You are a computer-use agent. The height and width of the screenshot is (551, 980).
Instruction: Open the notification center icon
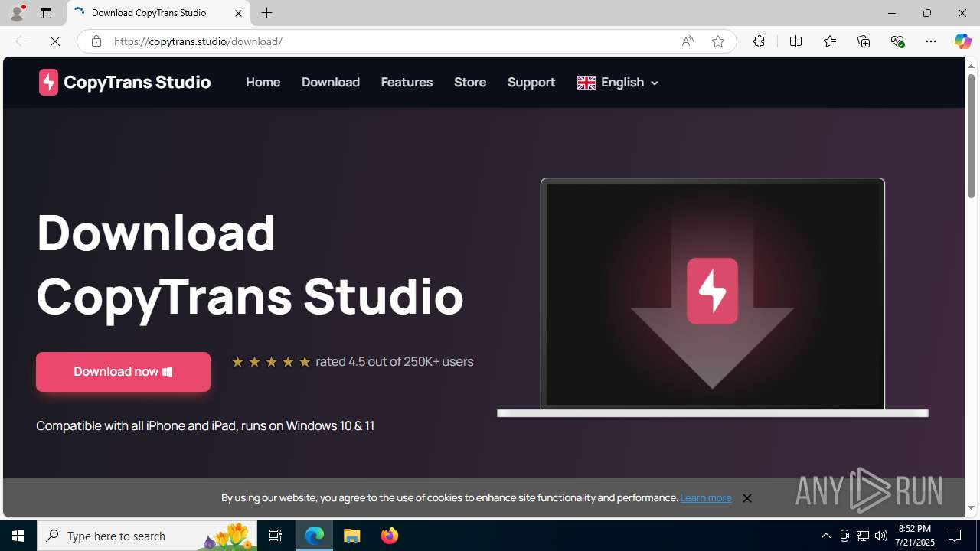(x=955, y=536)
